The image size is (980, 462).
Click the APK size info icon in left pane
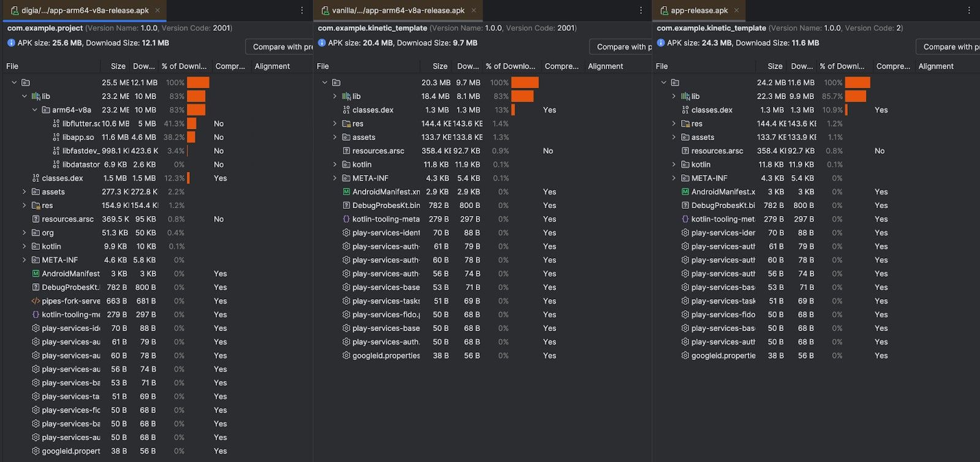[x=11, y=43]
